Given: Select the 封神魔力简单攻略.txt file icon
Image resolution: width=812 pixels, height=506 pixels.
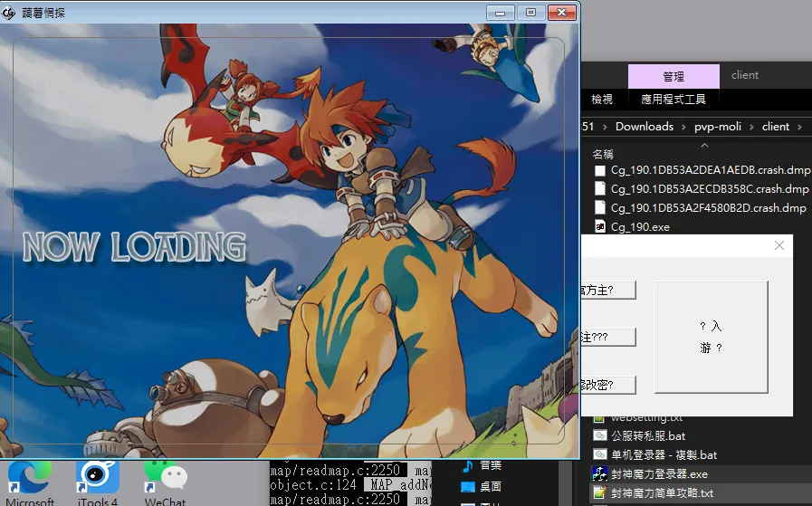Looking at the screenshot, I should [x=599, y=492].
